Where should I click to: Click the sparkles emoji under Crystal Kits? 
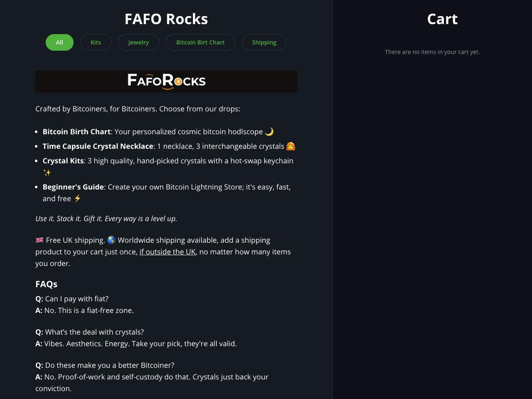tap(47, 172)
